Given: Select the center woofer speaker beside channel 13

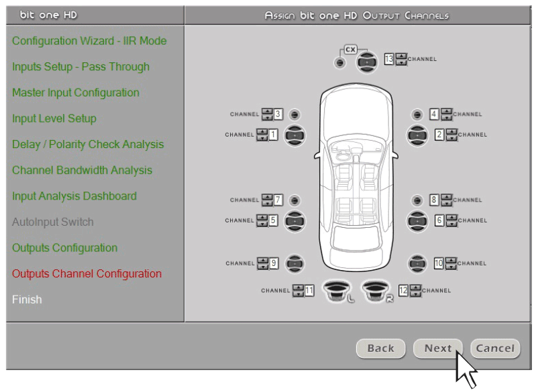Looking at the screenshot, I should tap(367, 62).
